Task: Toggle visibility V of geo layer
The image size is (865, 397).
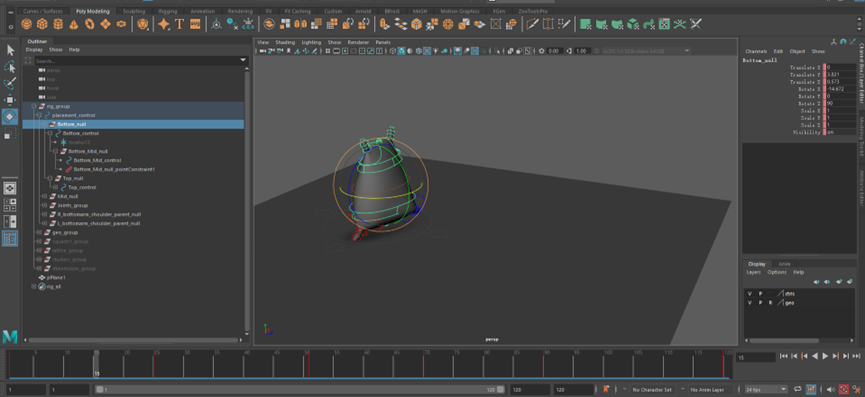Action: tap(749, 303)
